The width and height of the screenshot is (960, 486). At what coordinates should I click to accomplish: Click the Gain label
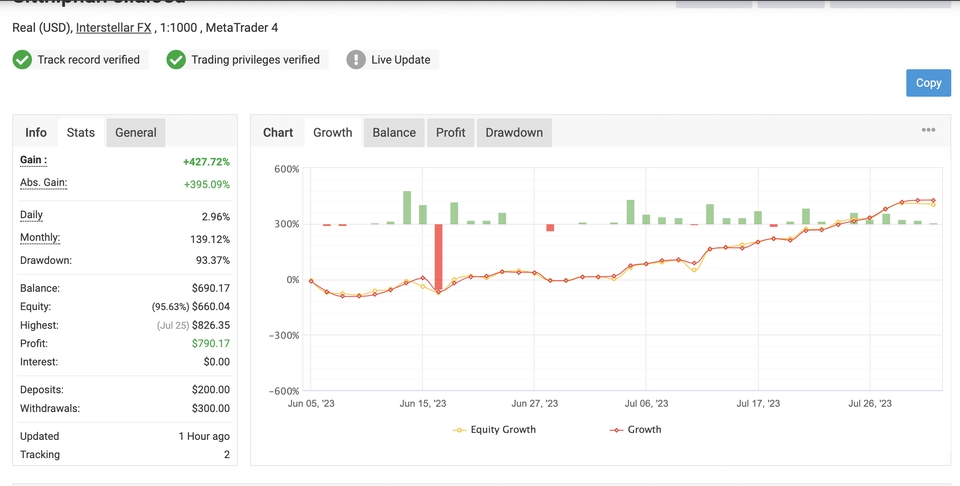[33, 160]
